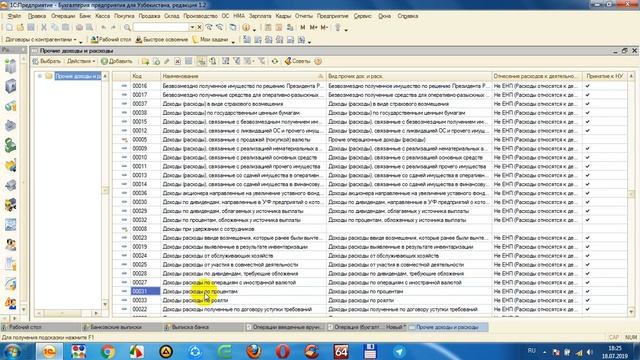
Task: Open overflow arrow after Мои задачи
Action: pos(233,41)
